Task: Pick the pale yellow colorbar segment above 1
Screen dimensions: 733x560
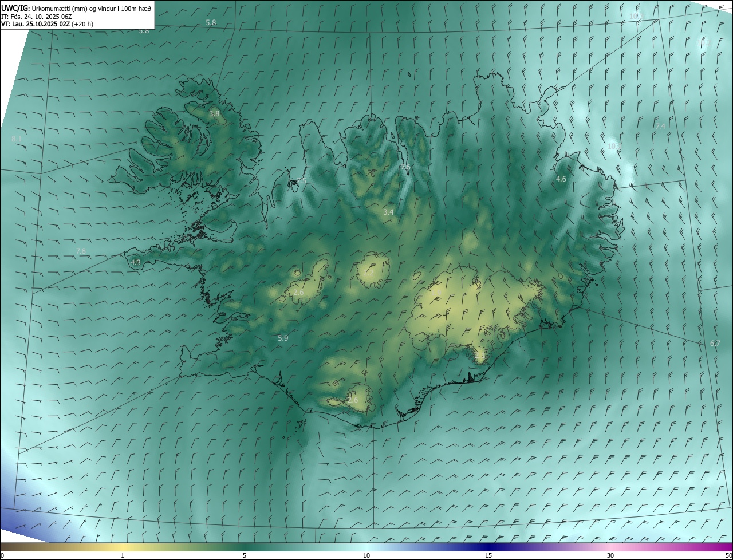Action: point(123,547)
